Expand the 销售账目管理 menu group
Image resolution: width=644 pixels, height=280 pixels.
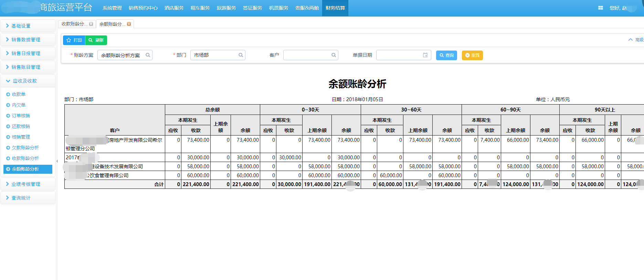28,67
